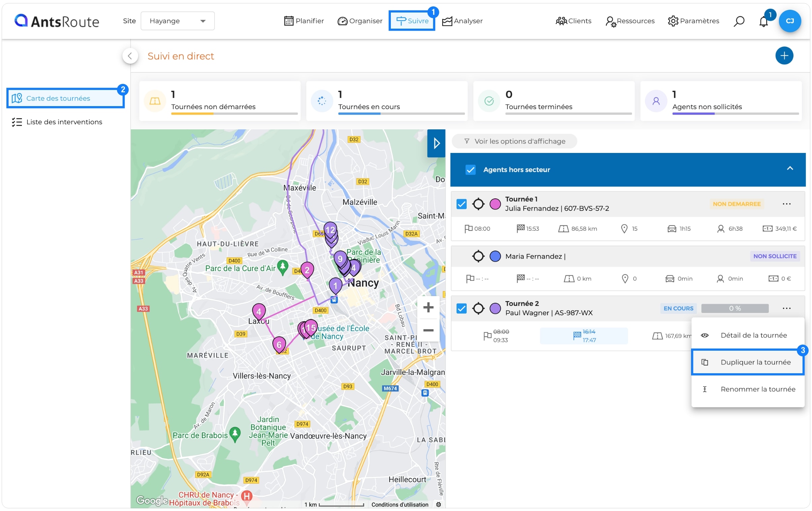The height and width of the screenshot is (511, 812).
Task: Click Tournée 1 pink color swatch
Action: coord(495,204)
